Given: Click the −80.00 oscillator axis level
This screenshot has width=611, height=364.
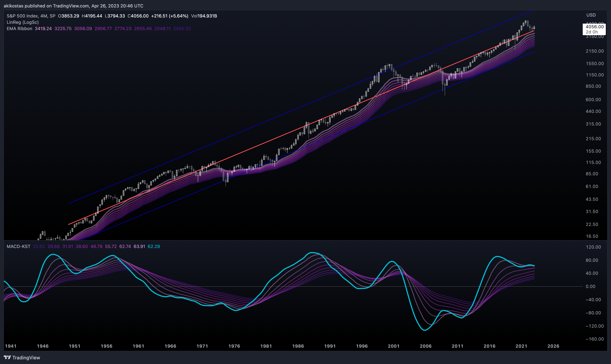Looking at the screenshot, I should [593, 313].
